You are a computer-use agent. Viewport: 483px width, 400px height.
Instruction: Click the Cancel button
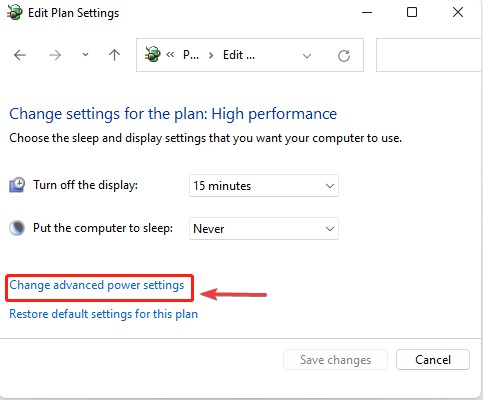433,360
